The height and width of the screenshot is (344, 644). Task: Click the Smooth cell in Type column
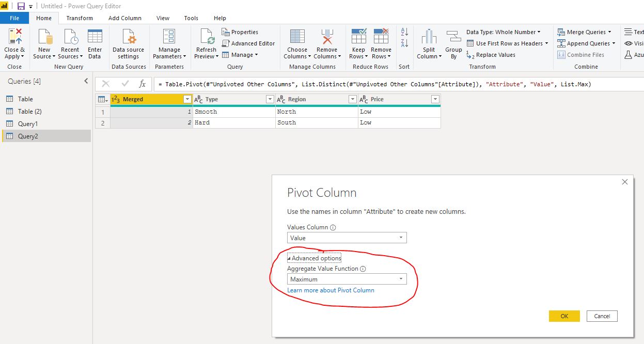234,112
